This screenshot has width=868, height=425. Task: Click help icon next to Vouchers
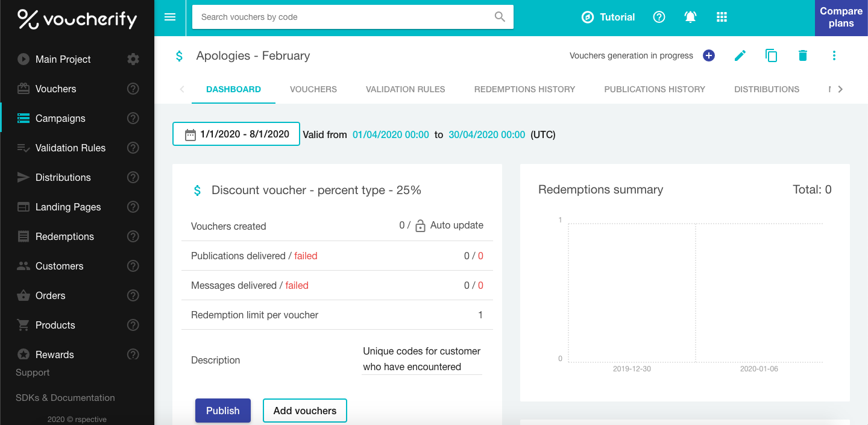pos(133,89)
